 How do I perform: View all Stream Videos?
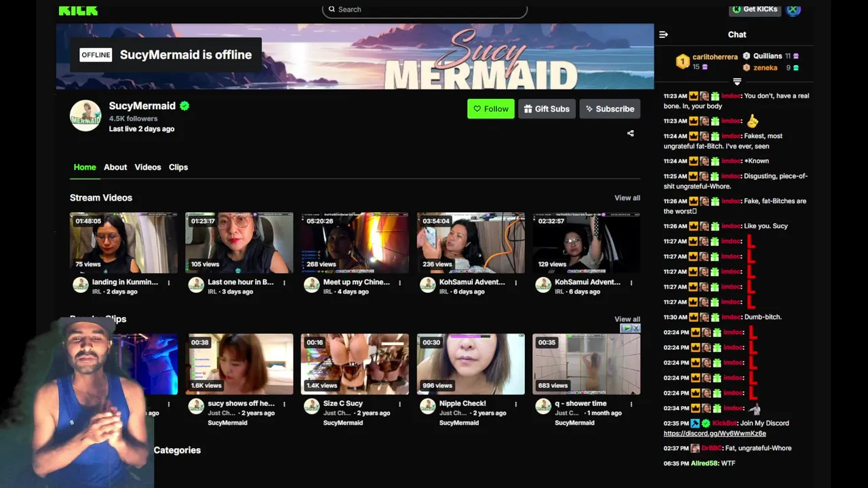[627, 198]
